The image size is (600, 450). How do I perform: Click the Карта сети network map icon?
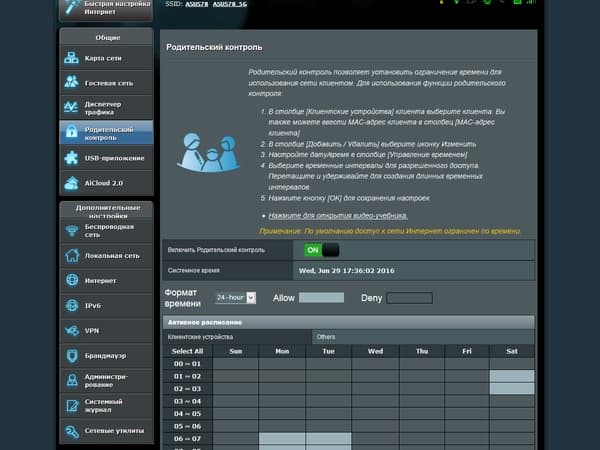72,58
